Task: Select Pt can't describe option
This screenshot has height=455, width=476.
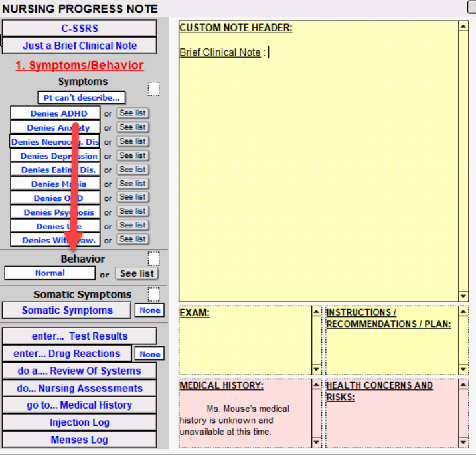Action: (x=82, y=98)
